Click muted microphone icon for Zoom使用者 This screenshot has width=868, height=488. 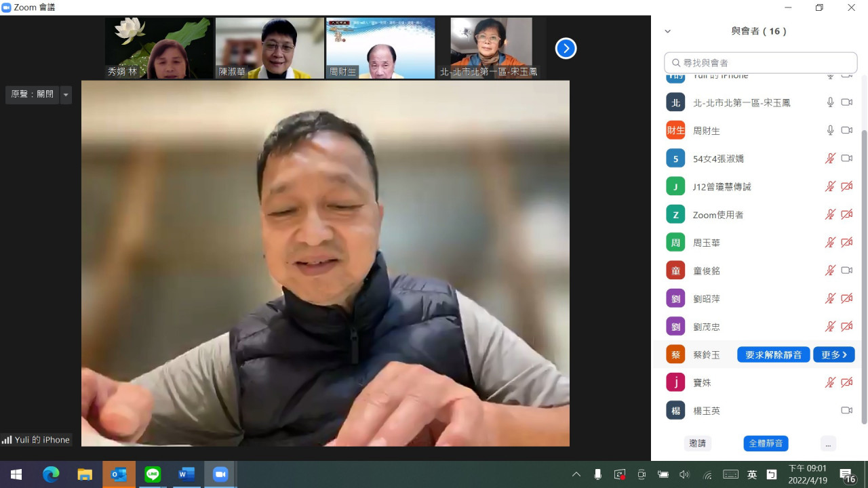pyautogui.click(x=830, y=214)
